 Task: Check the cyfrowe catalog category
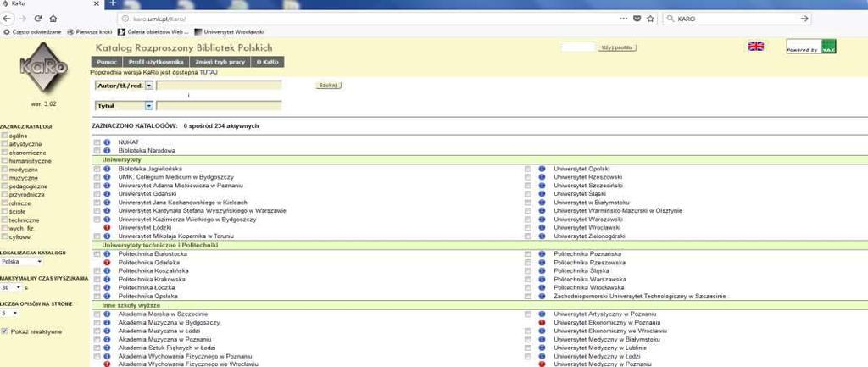click(x=4, y=236)
